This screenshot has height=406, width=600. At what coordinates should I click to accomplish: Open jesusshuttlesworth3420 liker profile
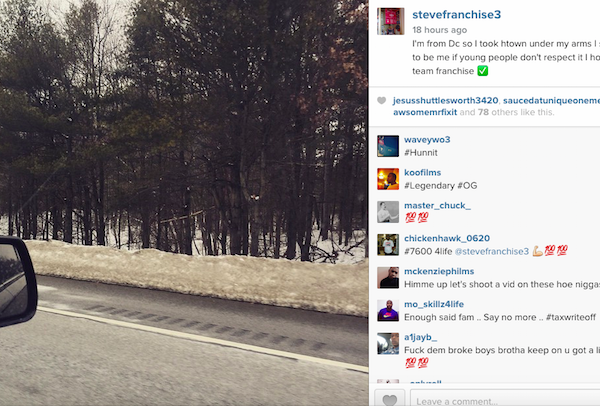pos(445,100)
